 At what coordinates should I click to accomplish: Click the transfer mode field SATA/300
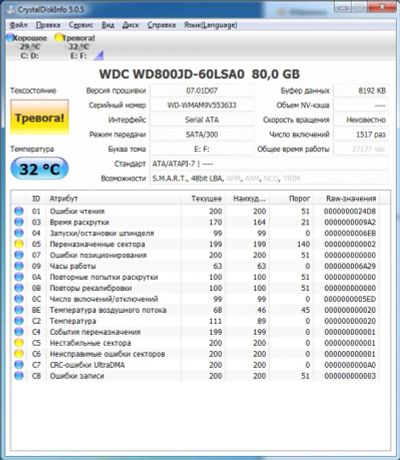coord(202,134)
